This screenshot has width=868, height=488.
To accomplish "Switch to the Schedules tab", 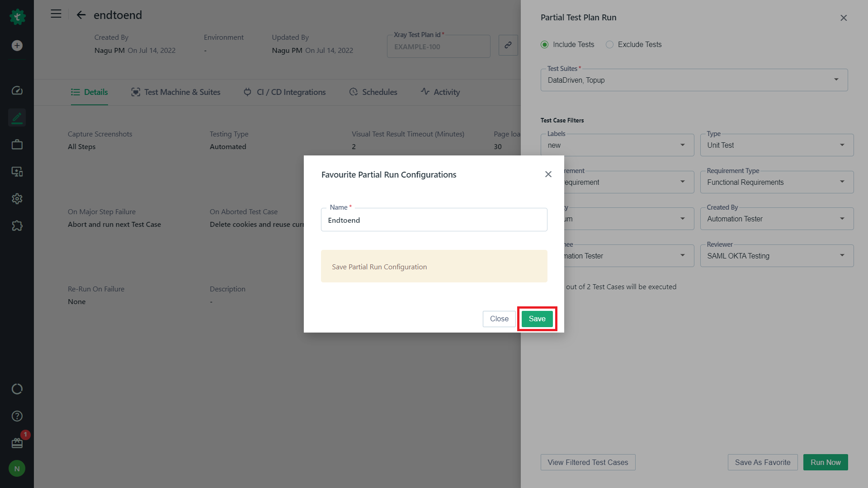I will [373, 92].
